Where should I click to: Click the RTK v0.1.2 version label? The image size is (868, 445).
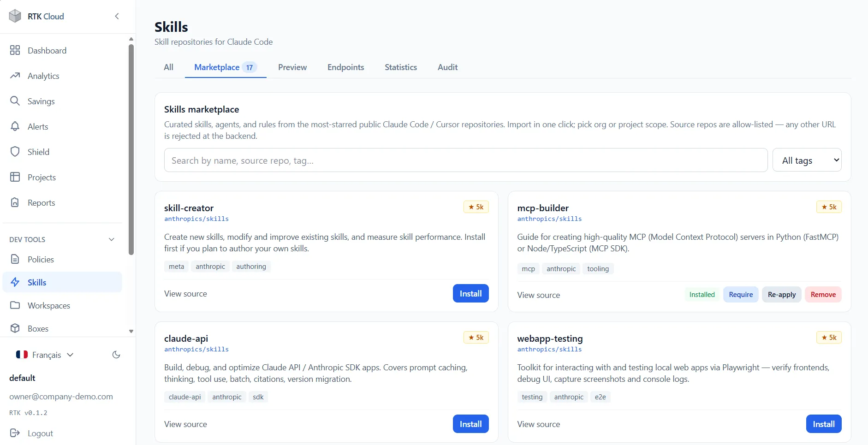[28, 413]
